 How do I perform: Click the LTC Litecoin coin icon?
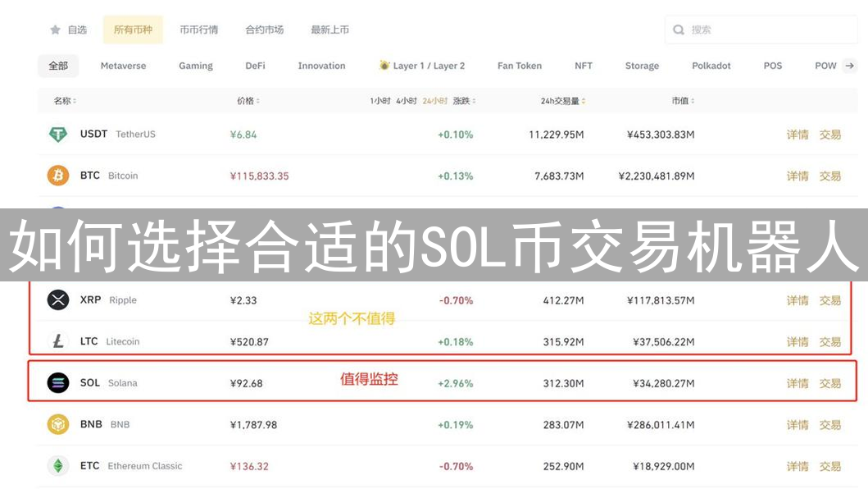point(58,341)
